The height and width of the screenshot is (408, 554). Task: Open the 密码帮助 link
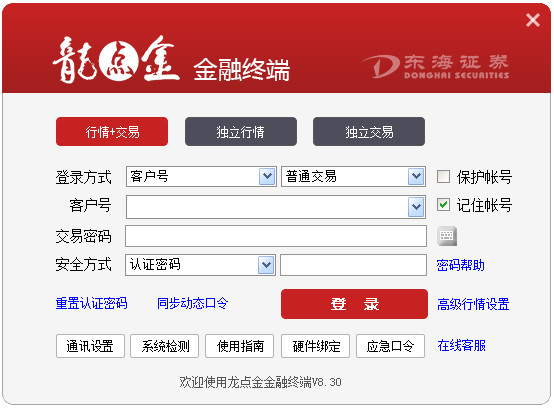tap(460, 265)
